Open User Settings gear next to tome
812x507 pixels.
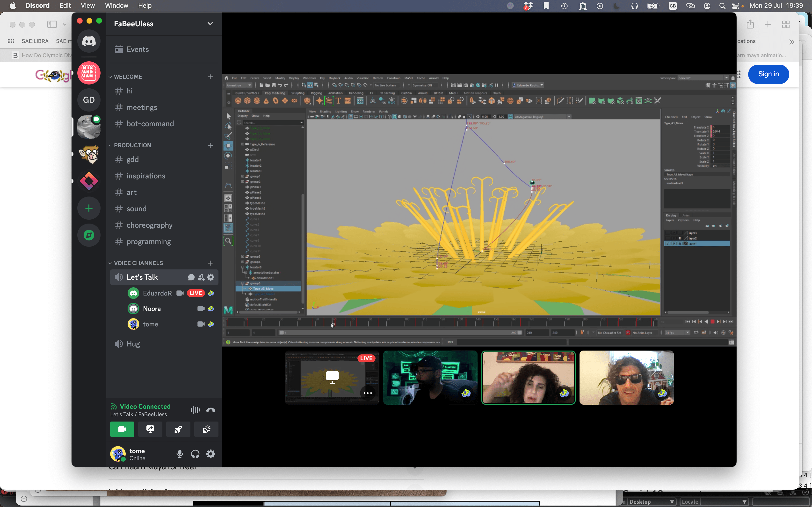(211, 454)
